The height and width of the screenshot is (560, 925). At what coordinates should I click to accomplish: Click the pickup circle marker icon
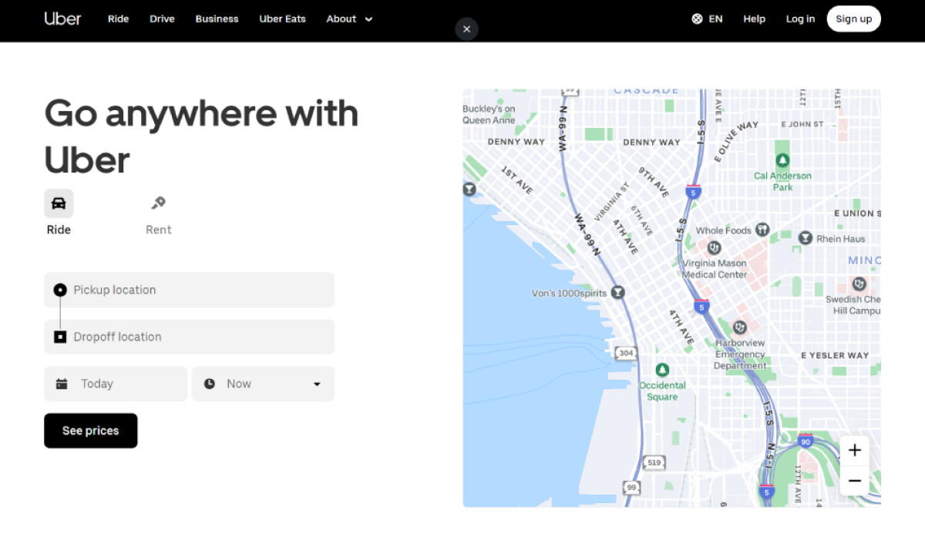[60, 290]
